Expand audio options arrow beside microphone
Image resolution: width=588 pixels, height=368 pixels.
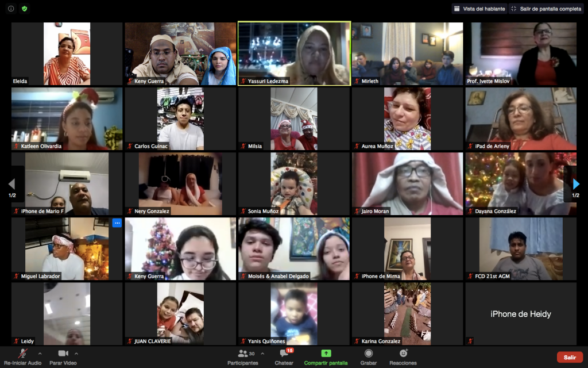click(x=40, y=354)
